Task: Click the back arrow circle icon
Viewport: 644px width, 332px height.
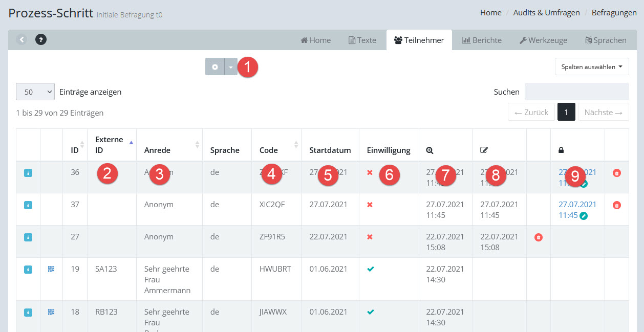Action: 22,39
